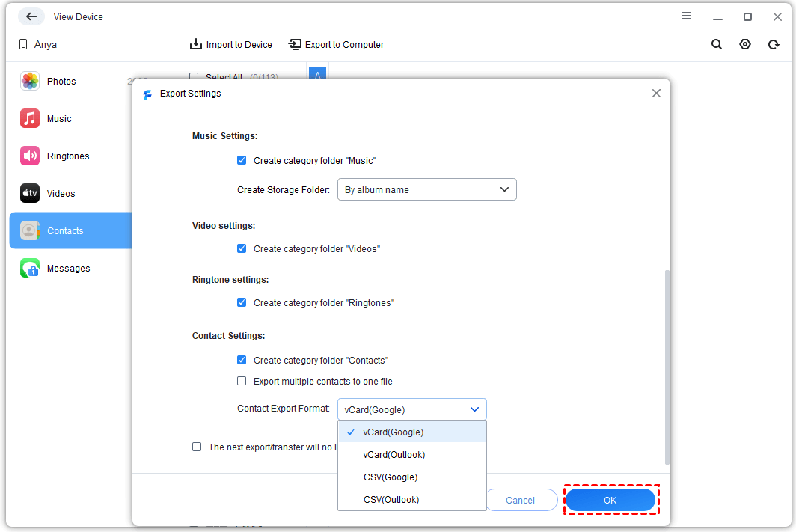Screen dimensions: 796x532
Task: Click the back arrow button
Action: click(31, 16)
